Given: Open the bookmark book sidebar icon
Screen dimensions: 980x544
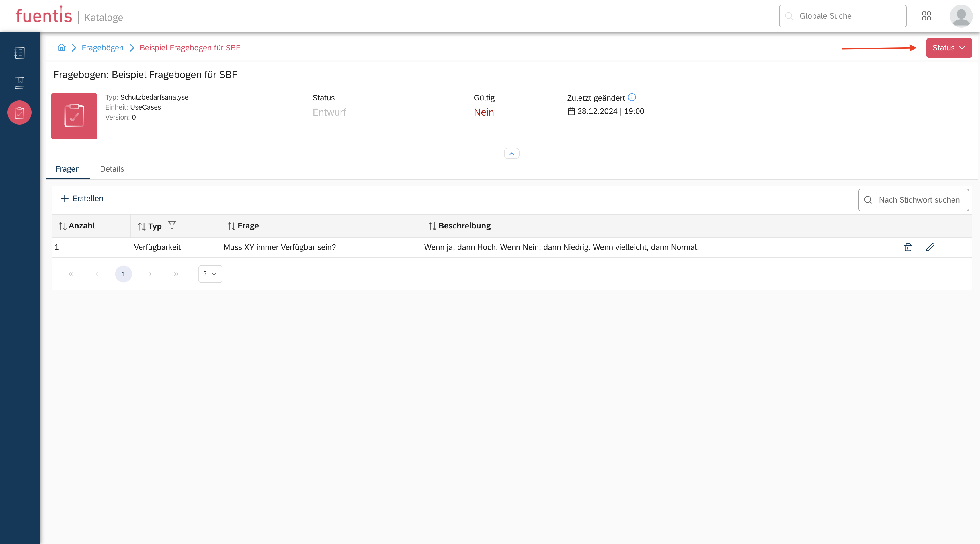Looking at the screenshot, I should pyautogui.click(x=19, y=83).
